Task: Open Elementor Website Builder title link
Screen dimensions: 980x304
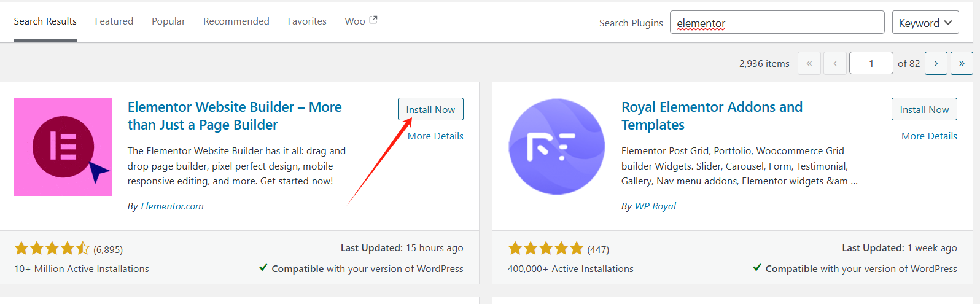Action: pyautogui.click(x=235, y=116)
